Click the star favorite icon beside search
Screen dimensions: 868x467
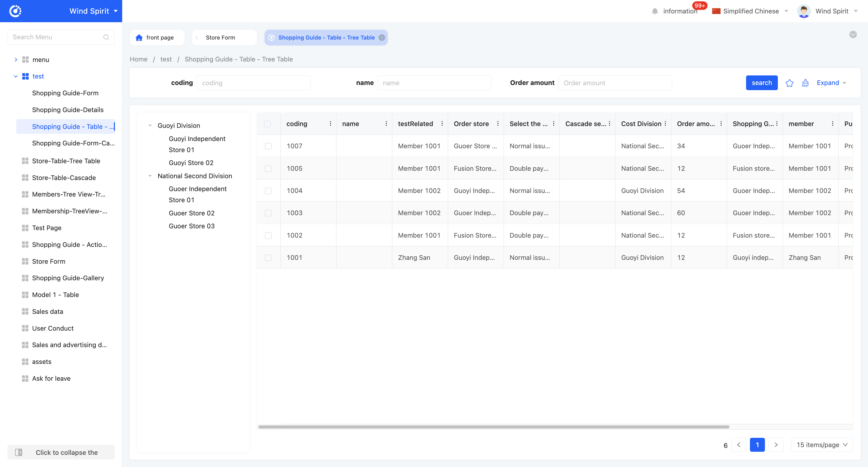click(789, 83)
